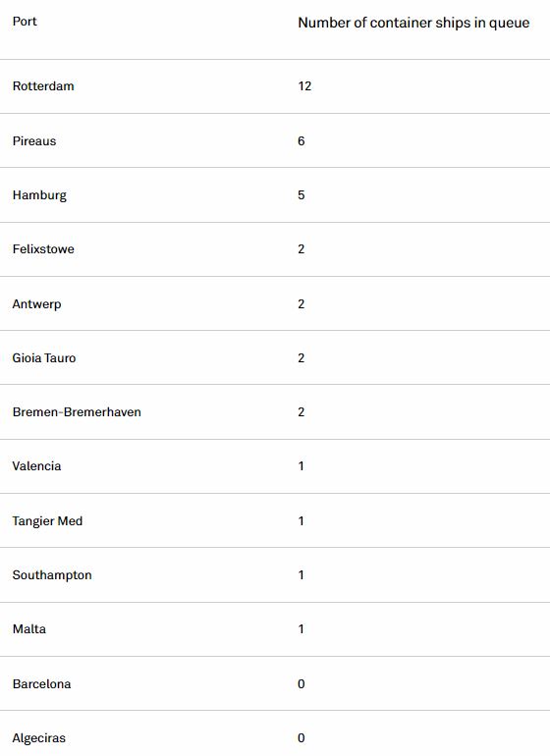Image resolution: width=550 pixels, height=756 pixels.
Task: Click Pireaus's queue value 6
Action: 302,141
